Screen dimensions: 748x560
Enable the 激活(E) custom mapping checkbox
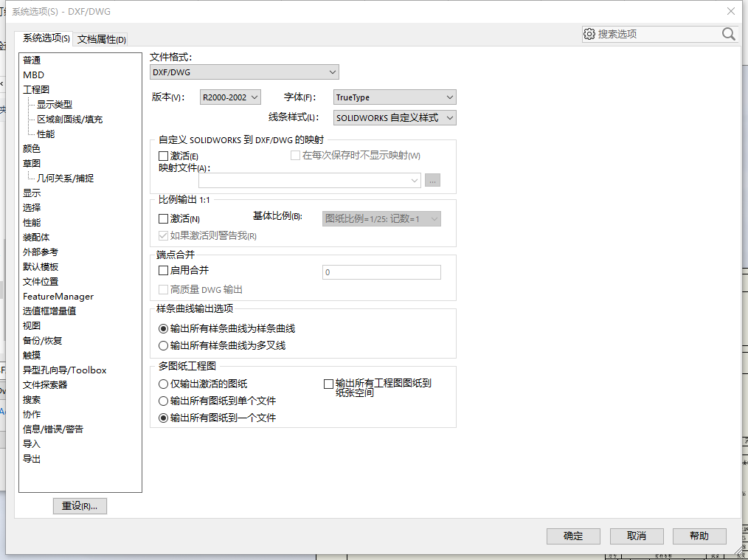[164, 156]
